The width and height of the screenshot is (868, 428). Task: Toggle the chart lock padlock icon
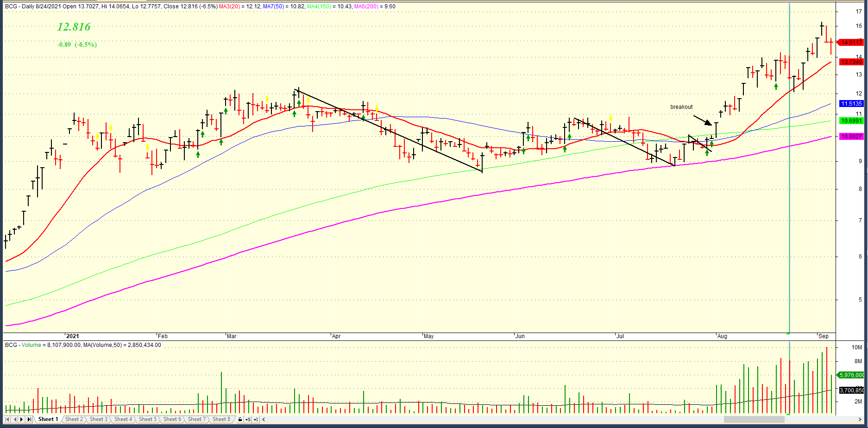tap(240, 419)
